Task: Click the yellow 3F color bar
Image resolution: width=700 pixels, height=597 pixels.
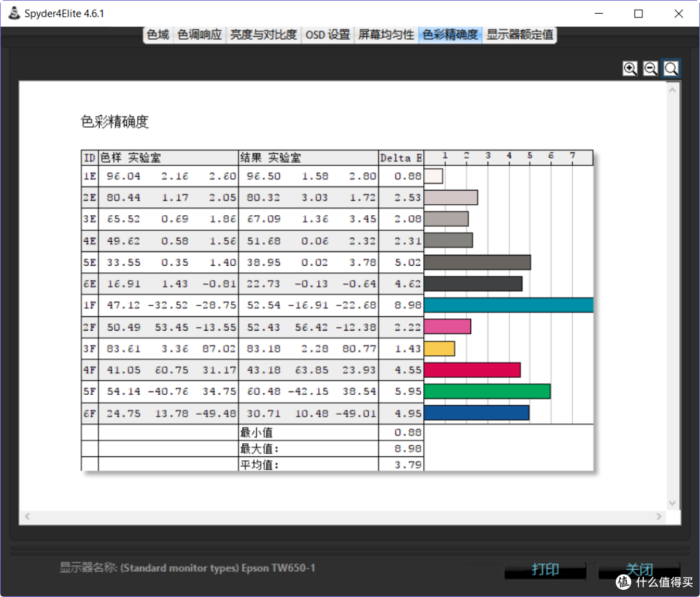Action: [x=439, y=349]
